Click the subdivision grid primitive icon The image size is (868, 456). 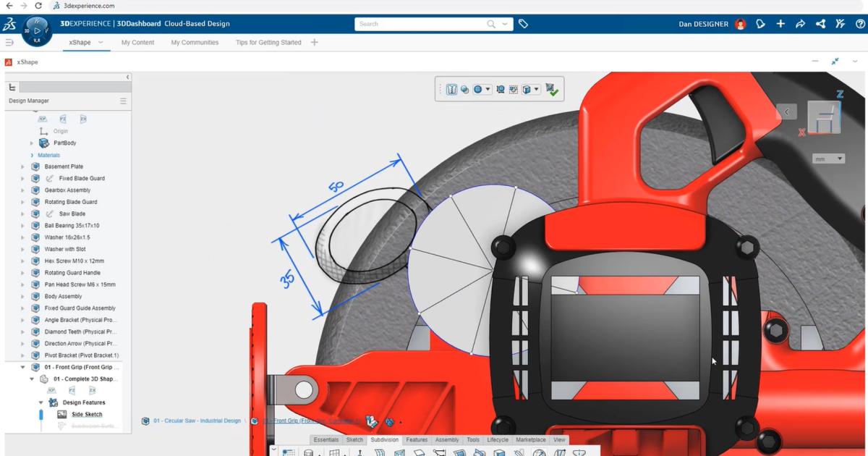(333, 452)
